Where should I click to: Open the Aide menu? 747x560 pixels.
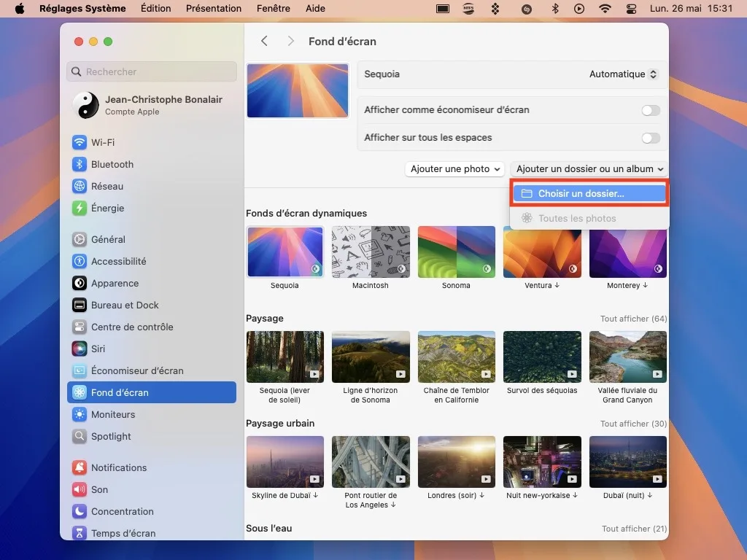[x=315, y=9]
